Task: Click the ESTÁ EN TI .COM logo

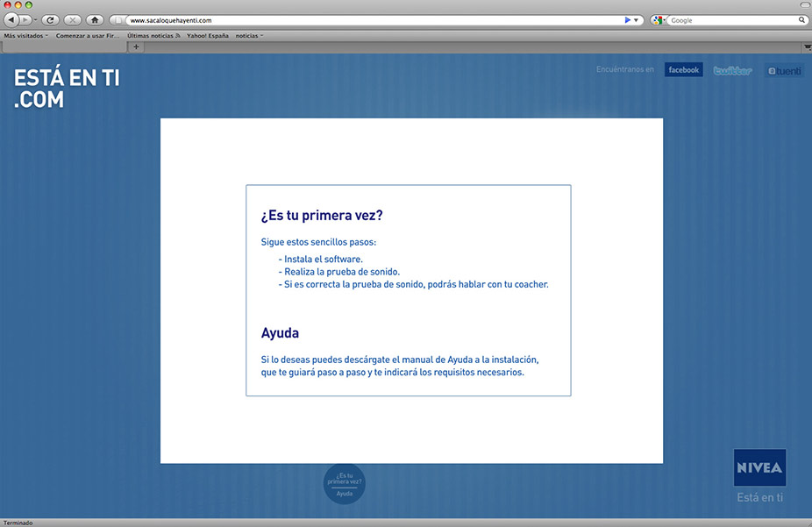Action: click(67, 89)
